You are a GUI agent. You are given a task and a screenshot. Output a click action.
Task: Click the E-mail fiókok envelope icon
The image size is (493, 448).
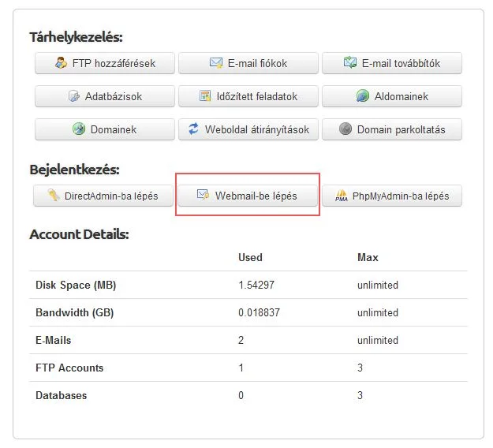tap(216, 63)
